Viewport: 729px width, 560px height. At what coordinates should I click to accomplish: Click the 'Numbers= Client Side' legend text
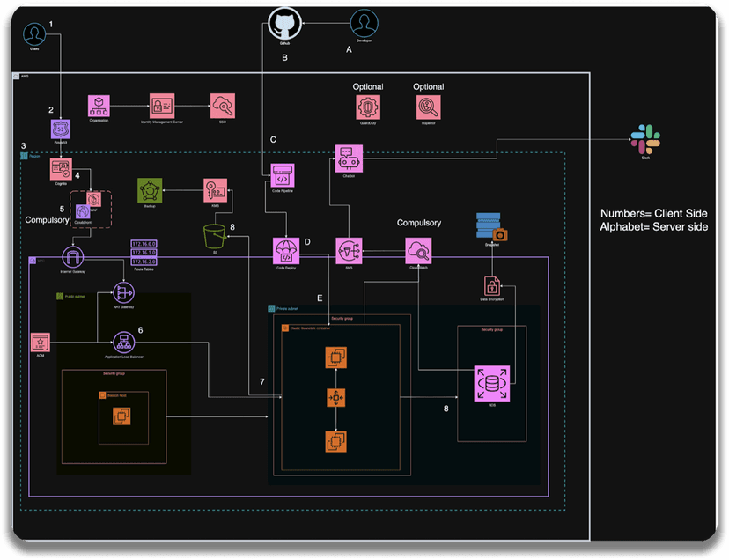[653, 213]
